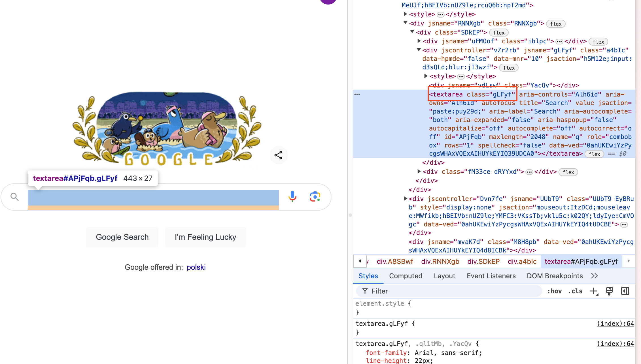Collapse the SDkEP div node
The width and height of the screenshot is (641, 364).
[x=412, y=32]
